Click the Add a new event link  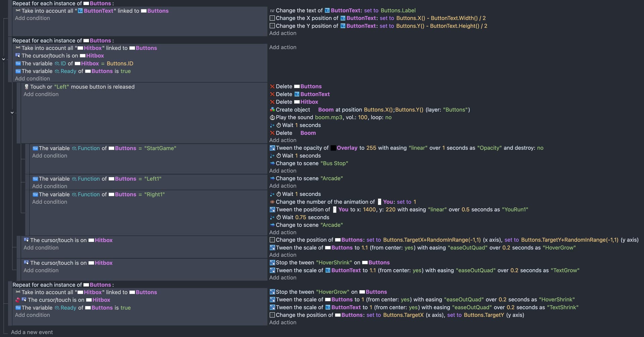click(x=32, y=332)
